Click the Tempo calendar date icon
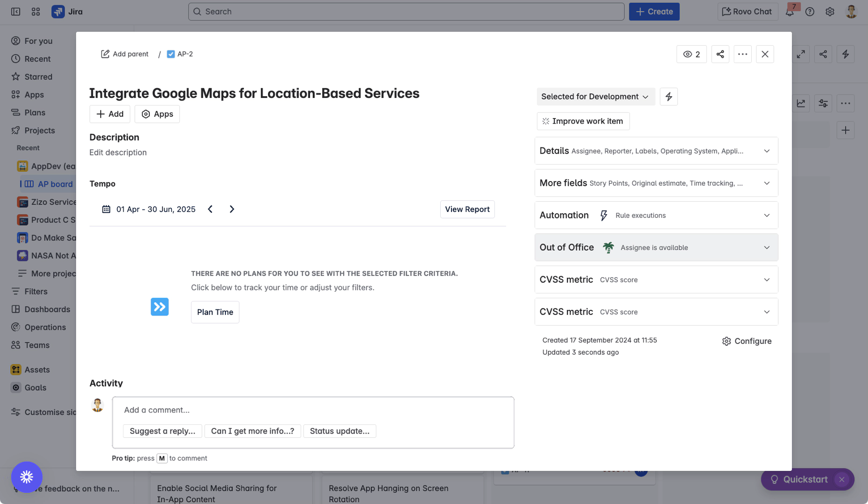Screen dimensions: 868x504 click(x=106, y=209)
